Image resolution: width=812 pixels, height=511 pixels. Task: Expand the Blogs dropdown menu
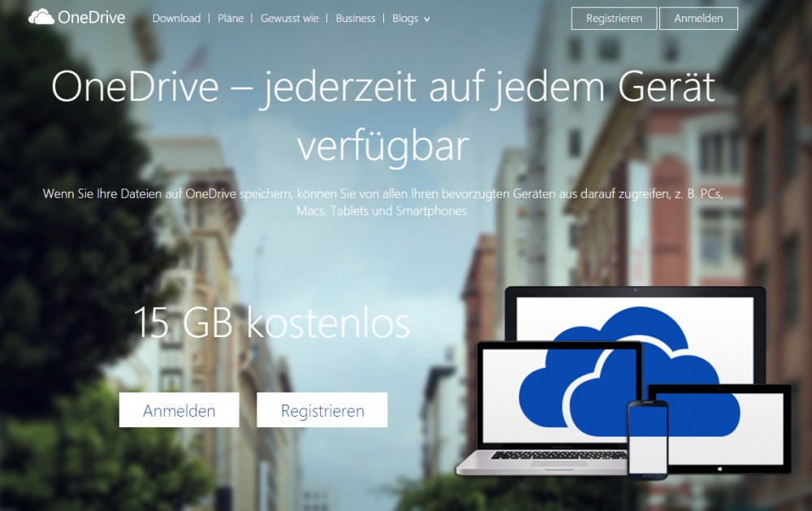[x=405, y=18]
